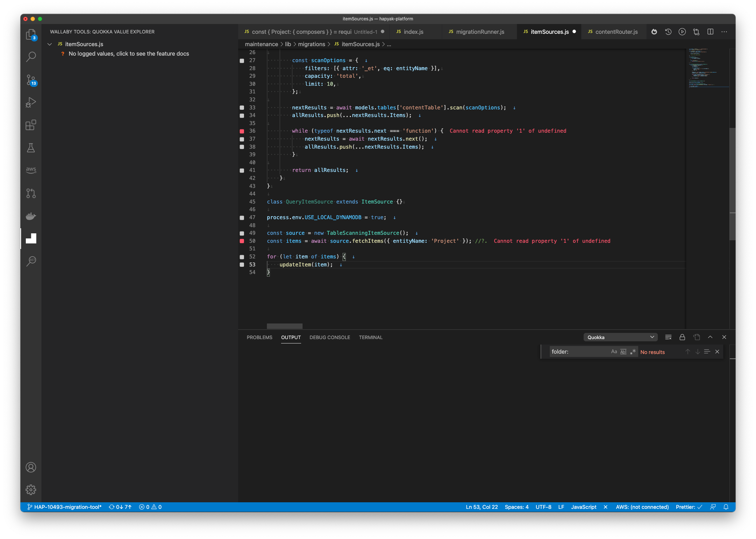
Task: Click the JavaScript language mode in status bar
Action: point(584,507)
